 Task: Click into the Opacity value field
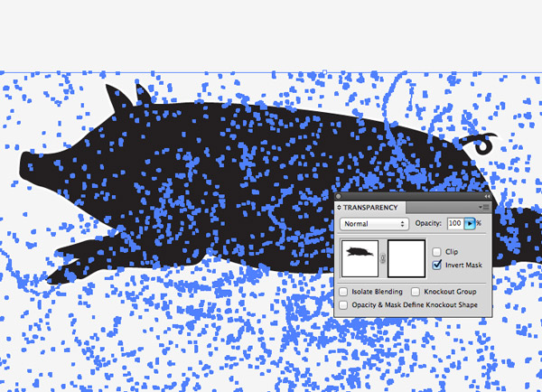point(455,224)
